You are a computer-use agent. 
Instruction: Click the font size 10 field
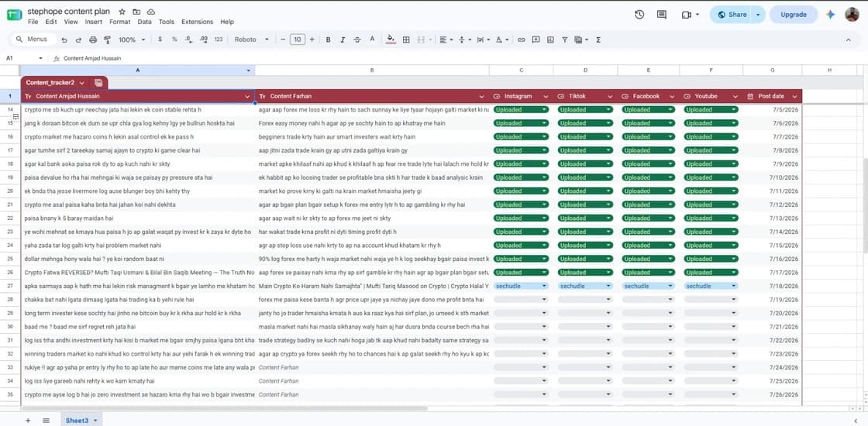pos(298,40)
